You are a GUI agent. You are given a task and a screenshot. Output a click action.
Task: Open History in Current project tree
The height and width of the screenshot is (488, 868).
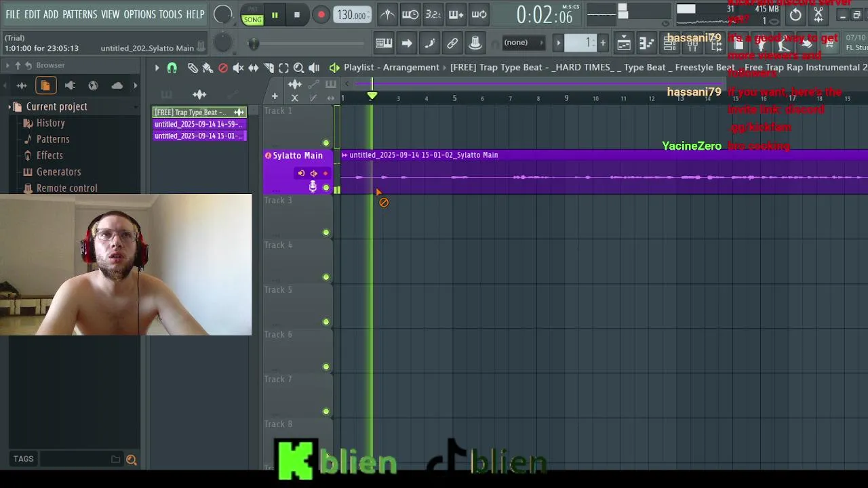pyautogui.click(x=51, y=123)
